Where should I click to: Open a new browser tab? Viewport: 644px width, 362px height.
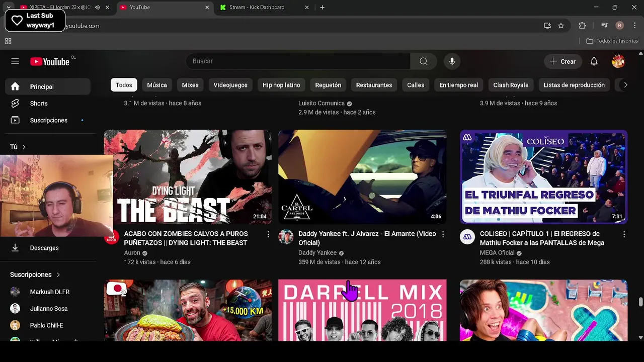[322, 8]
